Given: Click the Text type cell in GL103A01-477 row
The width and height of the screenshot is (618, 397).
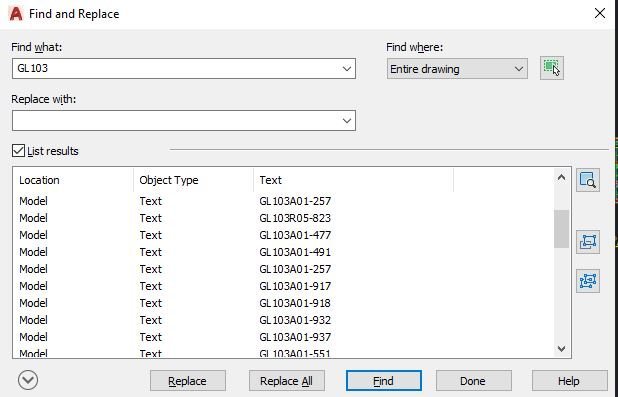Looking at the screenshot, I should (151, 235).
